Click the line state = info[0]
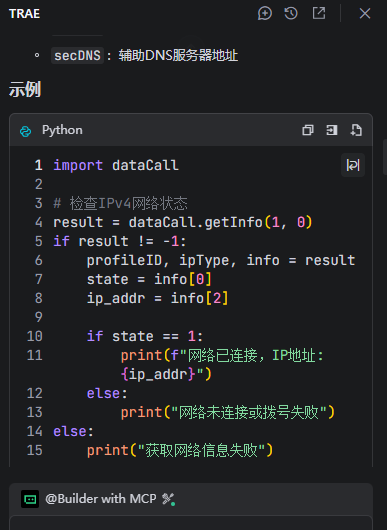 click(149, 279)
